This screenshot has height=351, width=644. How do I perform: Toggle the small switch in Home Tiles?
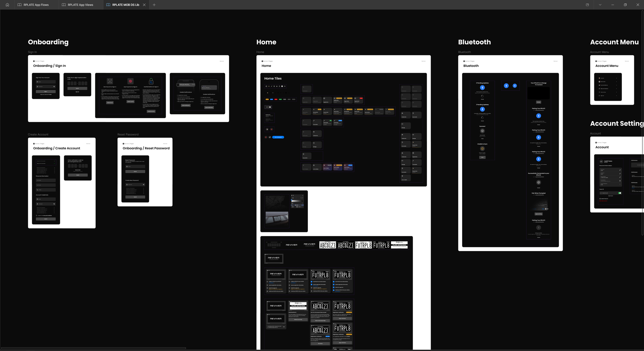[270, 107]
